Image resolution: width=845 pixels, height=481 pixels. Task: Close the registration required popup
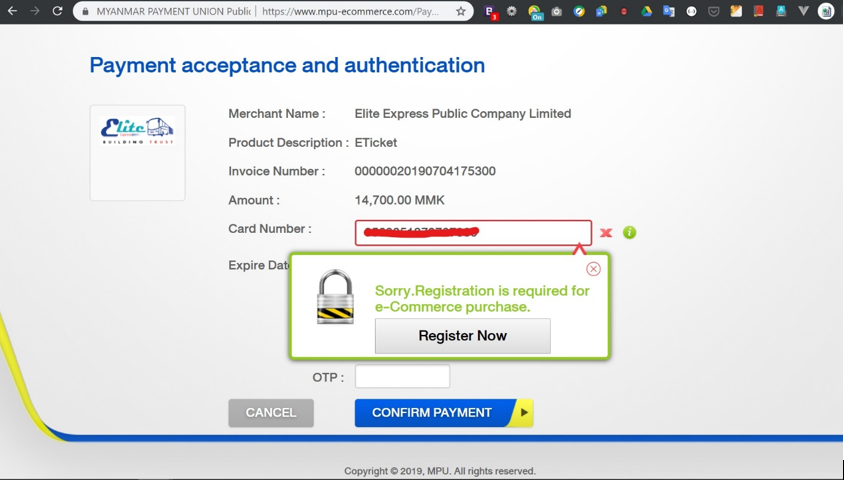[x=593, y=269]
